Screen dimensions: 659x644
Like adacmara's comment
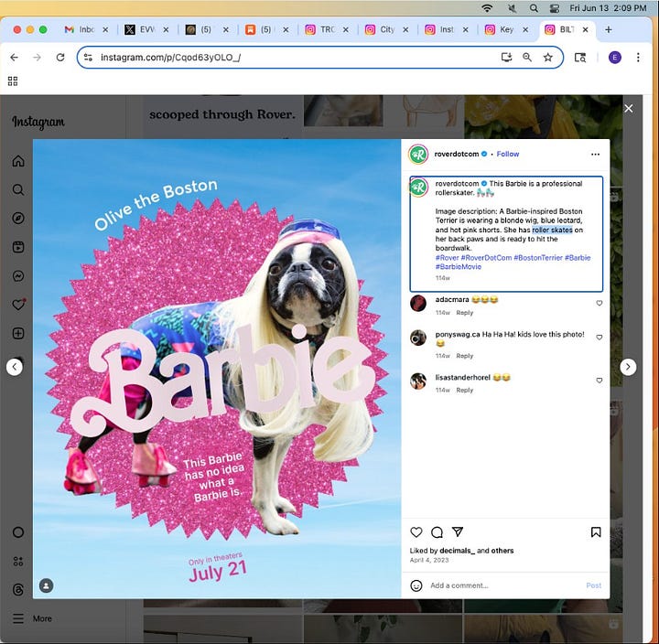[x=600, y=303]
